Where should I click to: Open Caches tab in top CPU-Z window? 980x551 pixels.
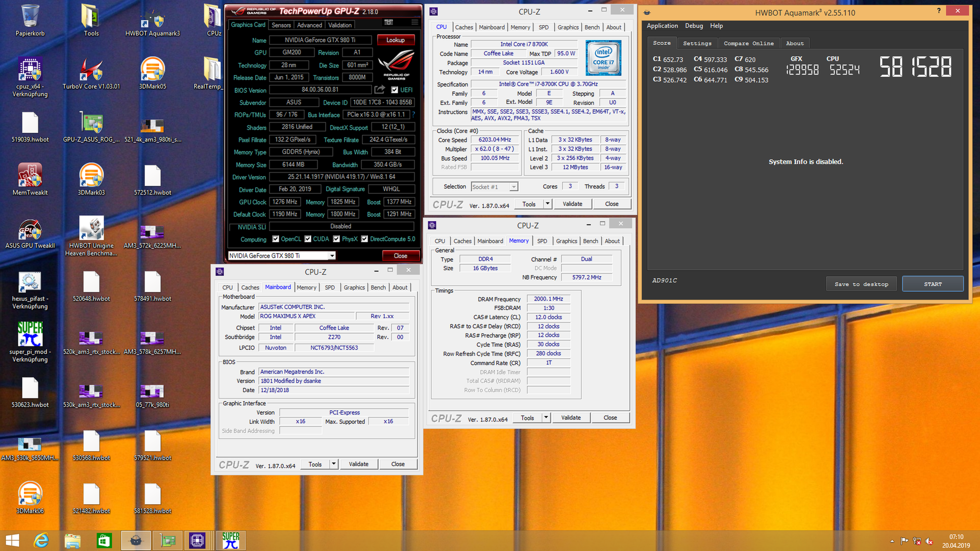[x=464, y=28]
